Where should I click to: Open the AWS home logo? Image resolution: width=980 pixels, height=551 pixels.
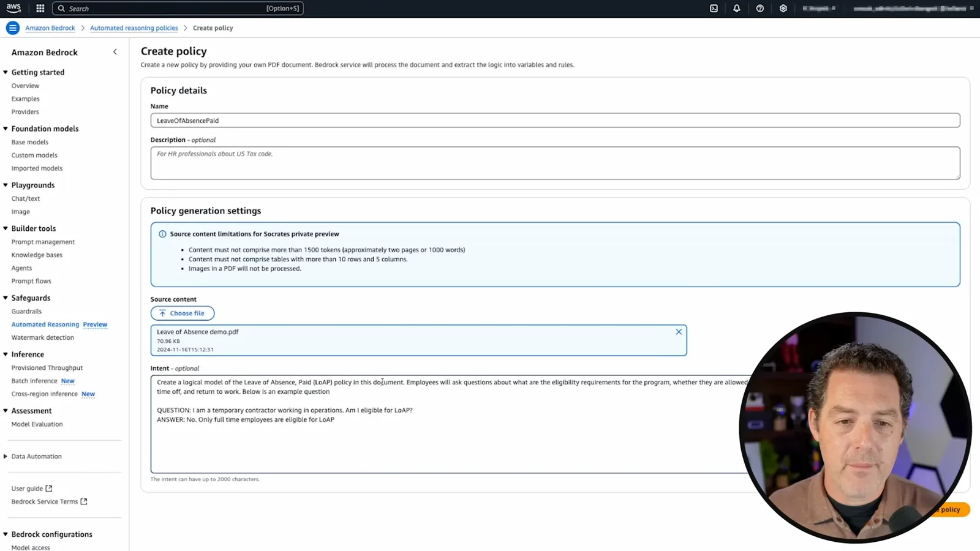pos(13,8)
